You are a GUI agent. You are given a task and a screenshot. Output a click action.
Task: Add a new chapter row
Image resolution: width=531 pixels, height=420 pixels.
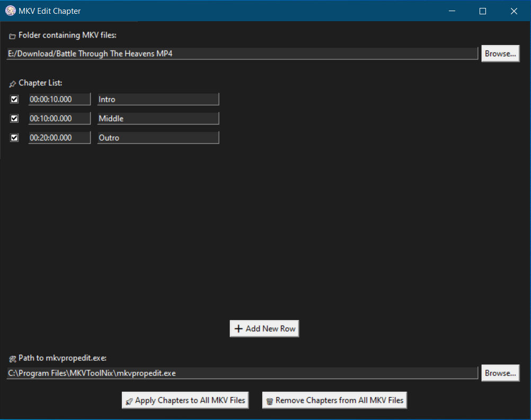click(264, 329)
